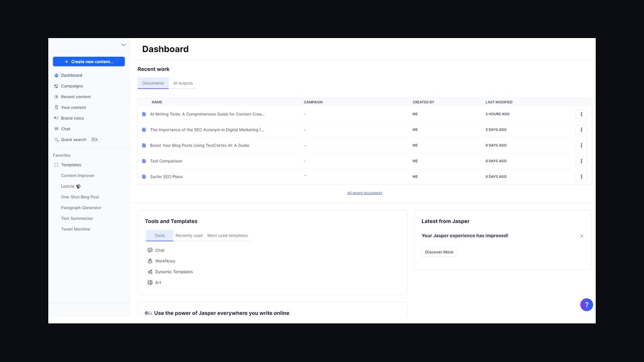Viewport: 644px width, 362px height.
Task: Switch to the AI outputs tab
Action: tap(183, 83)
